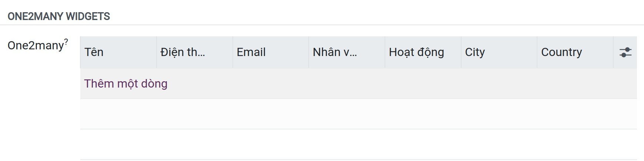Add a row via Thêm một dòng
Image resolution: width=644 pixels, height=161 pixels.
(126, 84)
